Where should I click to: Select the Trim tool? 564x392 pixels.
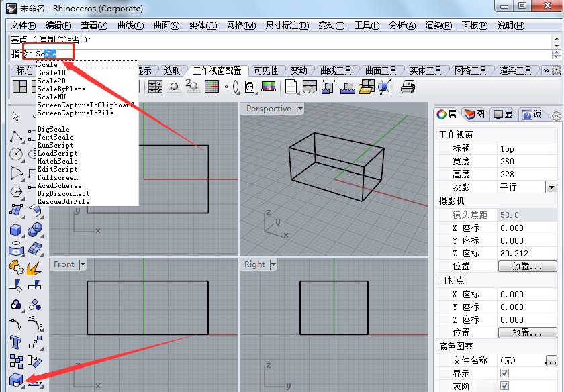(16, 286)
